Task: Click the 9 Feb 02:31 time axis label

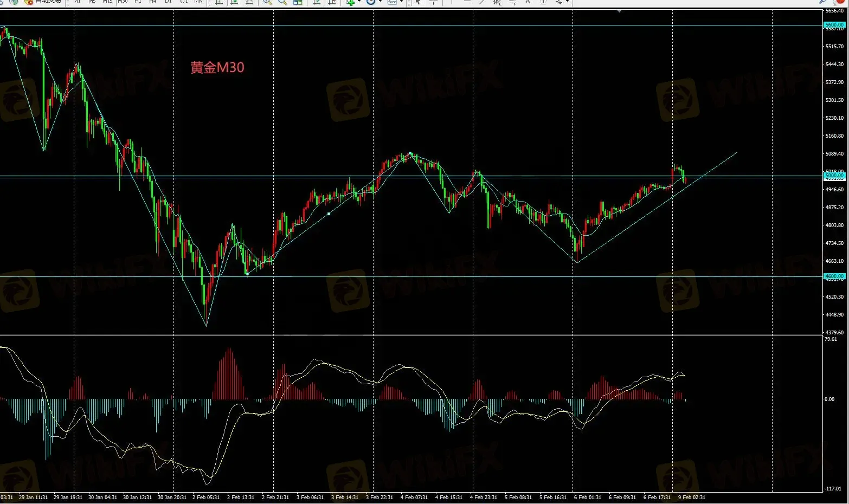Action: (692, 497)
